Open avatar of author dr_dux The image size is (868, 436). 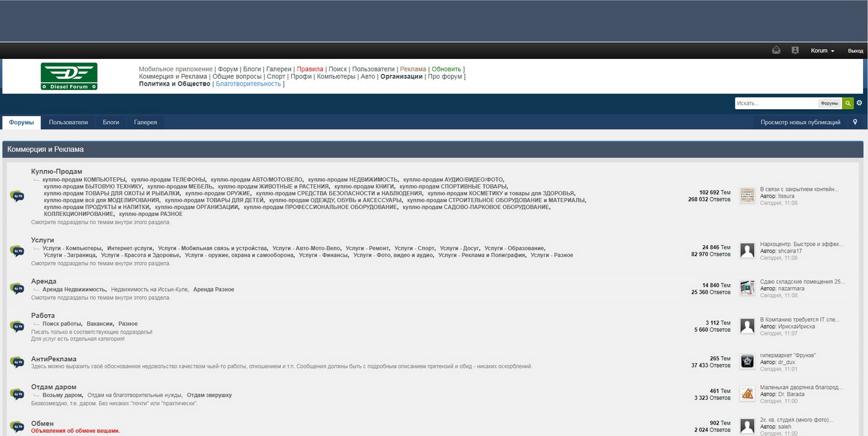(748, 362)
